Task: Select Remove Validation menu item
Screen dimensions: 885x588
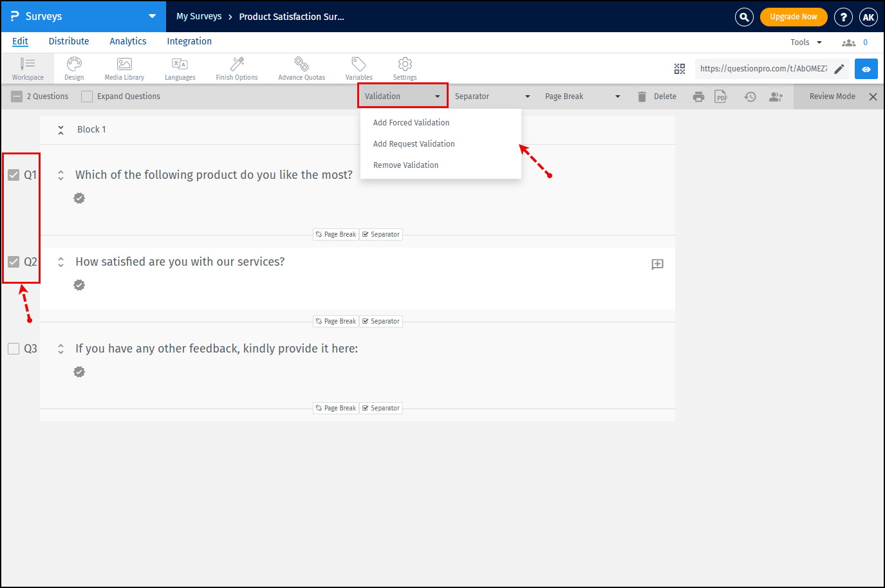Action: pyautogui.click(x=405, y=165)
